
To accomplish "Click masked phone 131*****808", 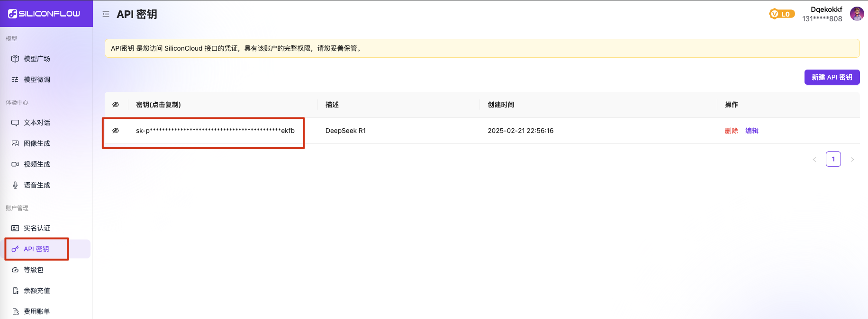I will tap(822, 19).
